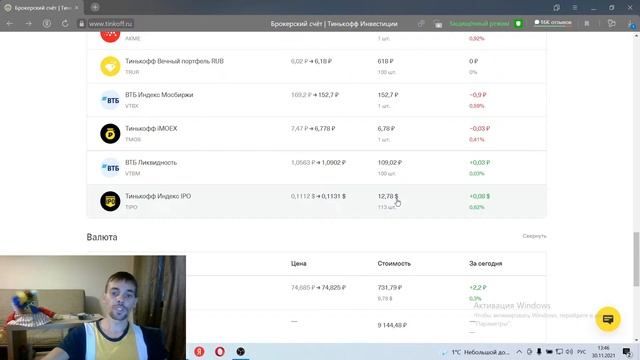This screenshot has width=640, height=360.
Task: Open the Тинькофф iMOEX position
Action: click(x=317, y=134)
